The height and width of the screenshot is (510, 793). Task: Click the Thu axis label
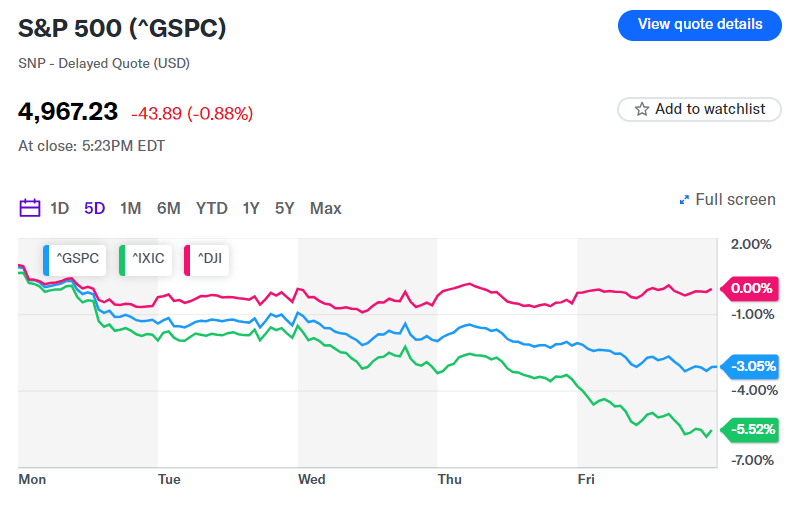[450, 479]
